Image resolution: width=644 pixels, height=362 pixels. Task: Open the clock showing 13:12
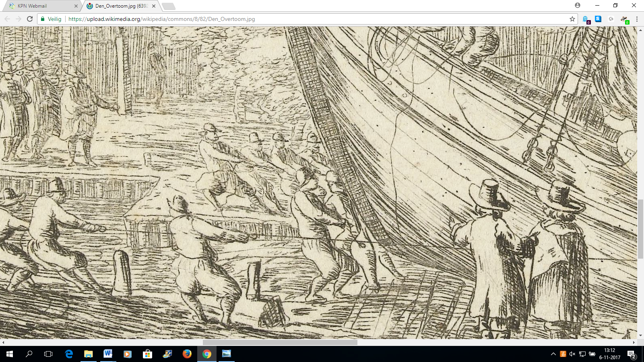tap(610, 354)
